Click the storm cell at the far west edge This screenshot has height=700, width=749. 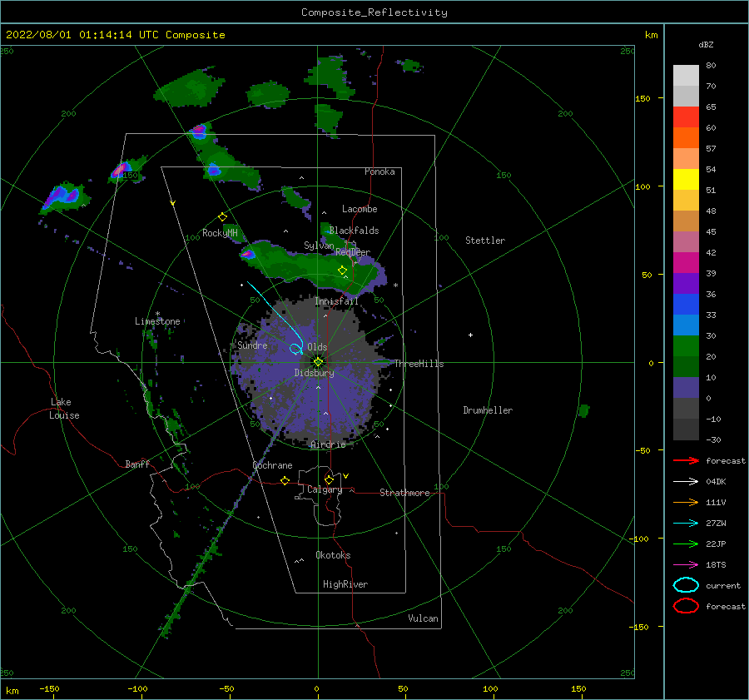coord(63,196)
